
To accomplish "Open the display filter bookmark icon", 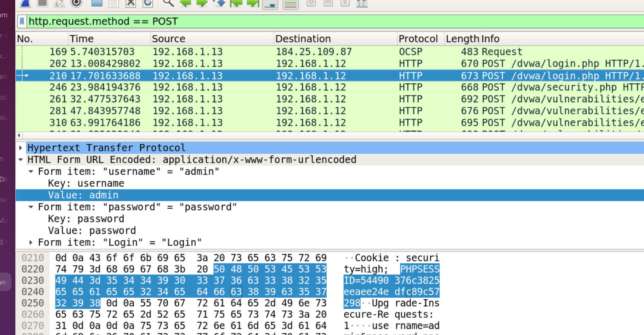I will pos(22,21).
